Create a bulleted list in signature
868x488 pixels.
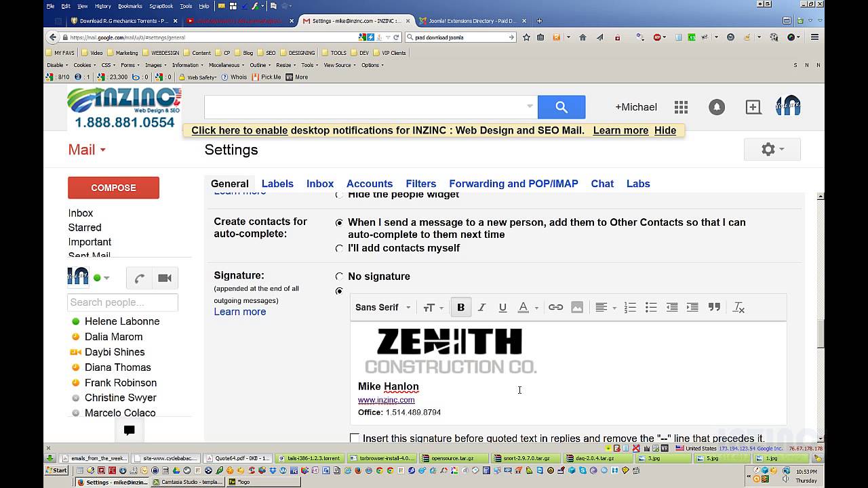click(x=651, y=307)
